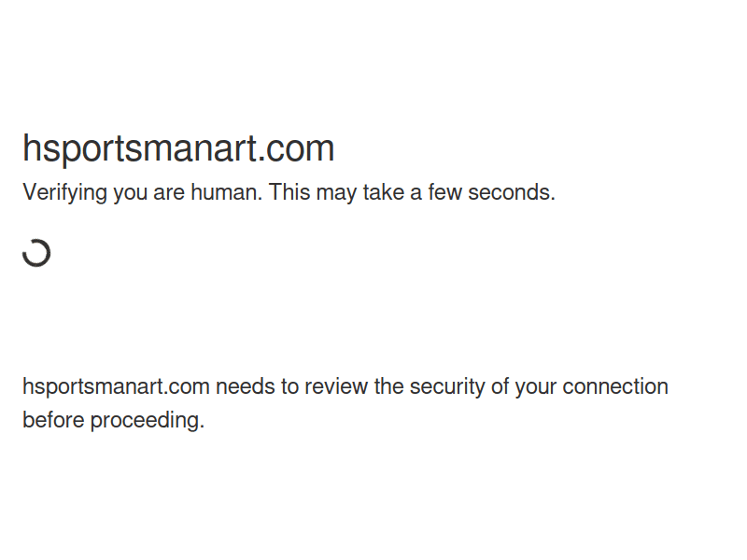Screen dimensions: 747x560
Task: Click the "before proceeding." text line
Action: click(x=113, y=420)
